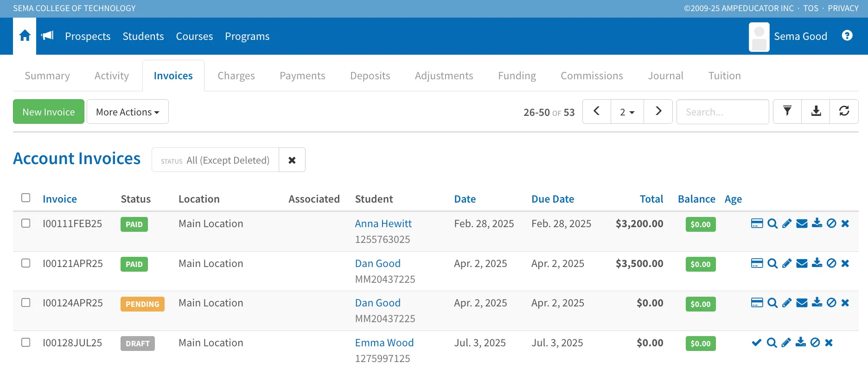
Task: Email invoice I00111FEB25 using the envelope icon
Action: point(802,223)
